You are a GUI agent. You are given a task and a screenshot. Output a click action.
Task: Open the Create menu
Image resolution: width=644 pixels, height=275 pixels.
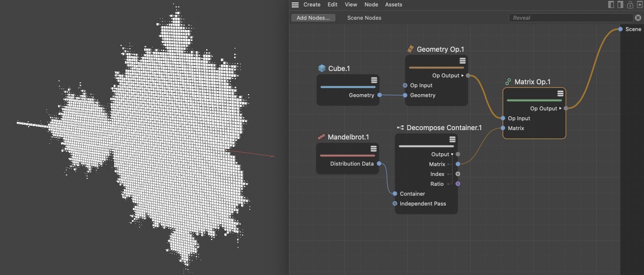pyautogui.click(x=311, y=5)
